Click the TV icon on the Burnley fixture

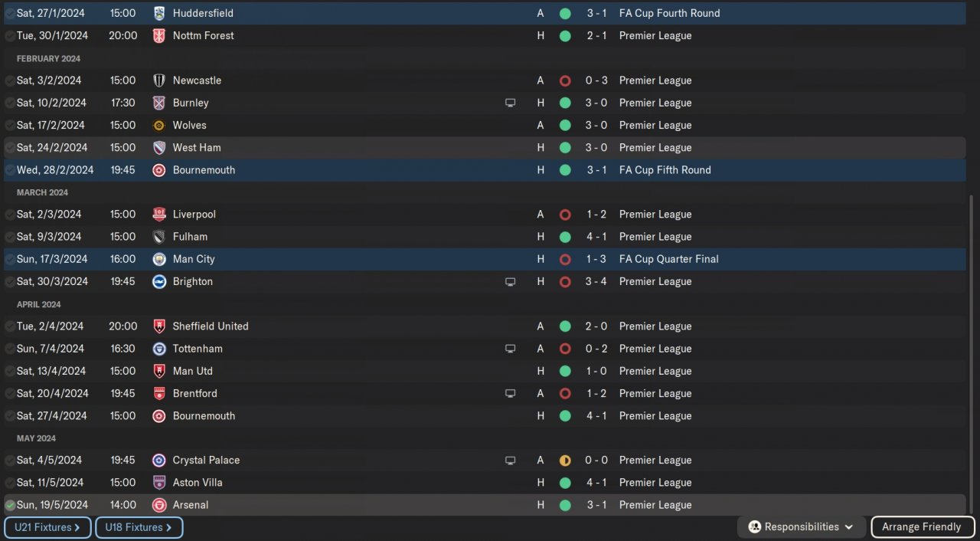click(511, 103)
